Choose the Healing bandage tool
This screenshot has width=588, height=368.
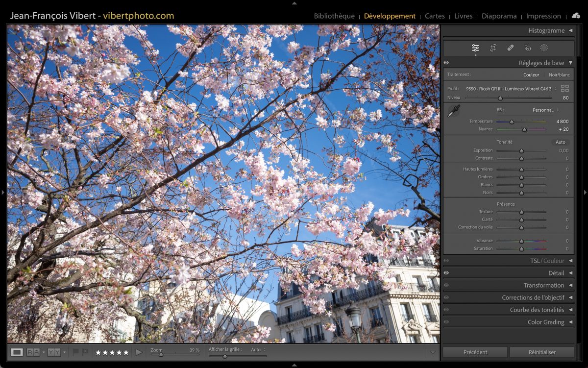pyautogui.click(x=510, y=48)
